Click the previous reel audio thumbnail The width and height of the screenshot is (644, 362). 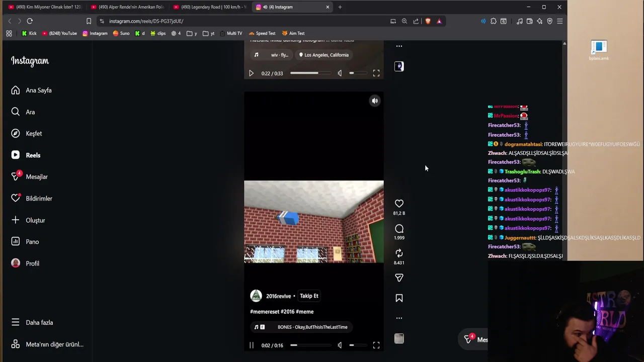[x=399, y=66]
